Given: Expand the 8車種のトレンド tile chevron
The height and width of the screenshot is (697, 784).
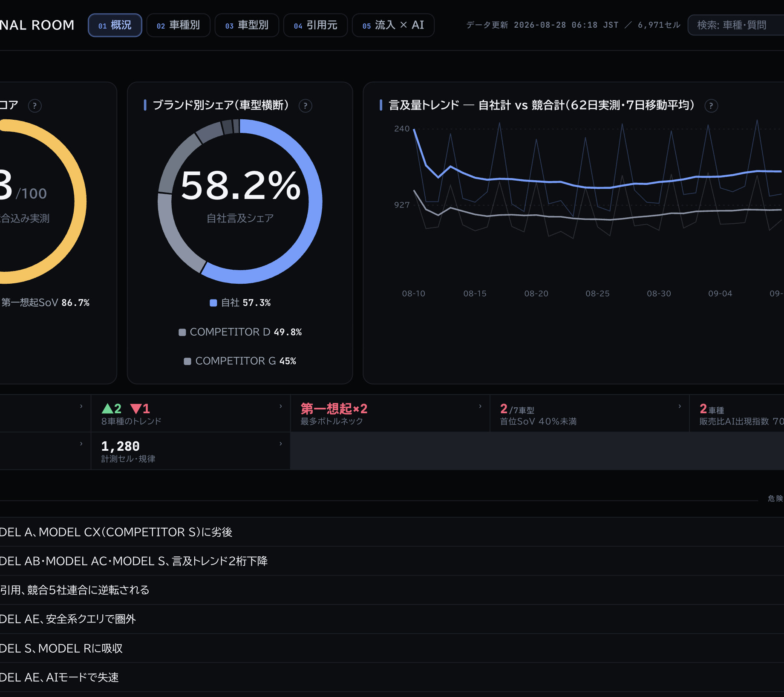Looking at the screenshot, I should tap(280, 406).
